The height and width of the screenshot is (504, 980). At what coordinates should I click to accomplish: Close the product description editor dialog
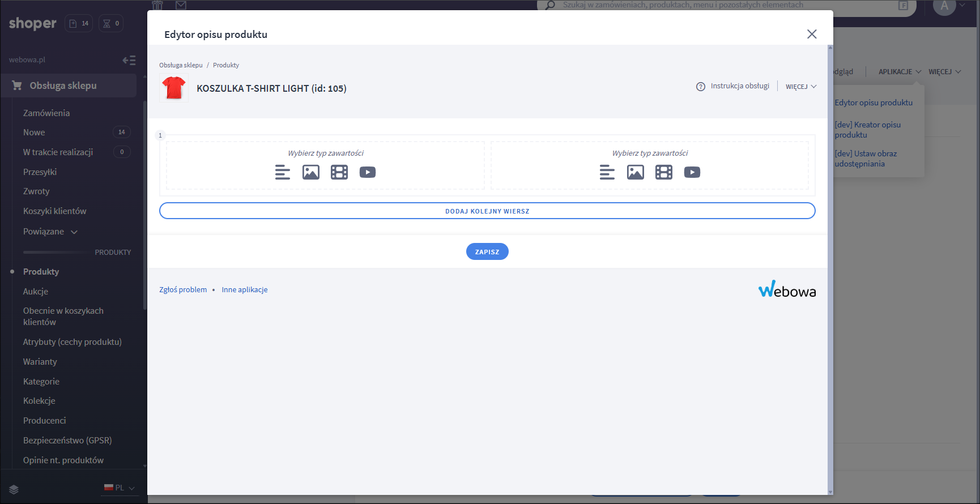[811, 34]
